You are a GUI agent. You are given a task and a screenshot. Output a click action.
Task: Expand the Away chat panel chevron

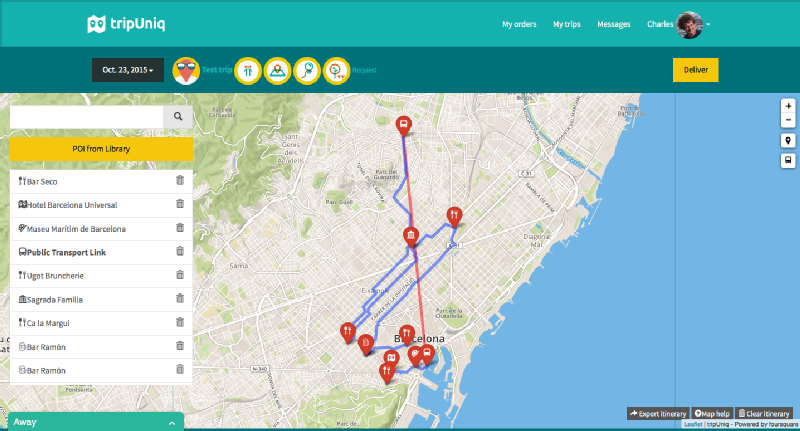pyautogui.click(x=172, y=423)
